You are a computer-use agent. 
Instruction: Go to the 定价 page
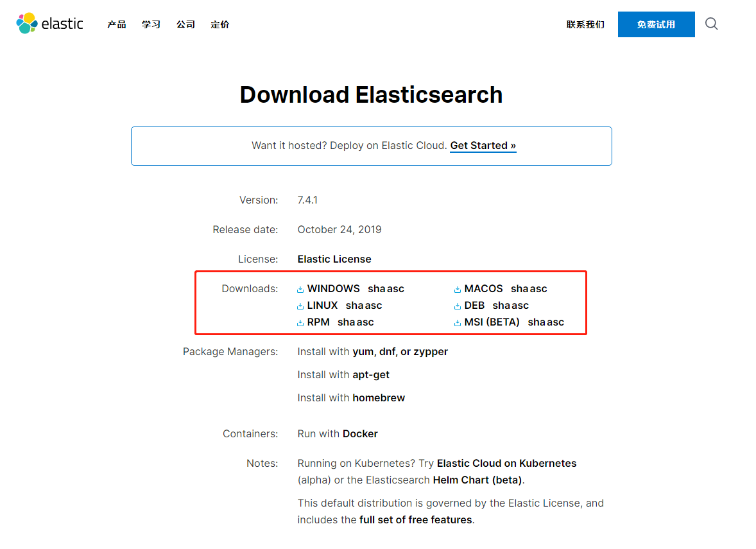point(219,24)
